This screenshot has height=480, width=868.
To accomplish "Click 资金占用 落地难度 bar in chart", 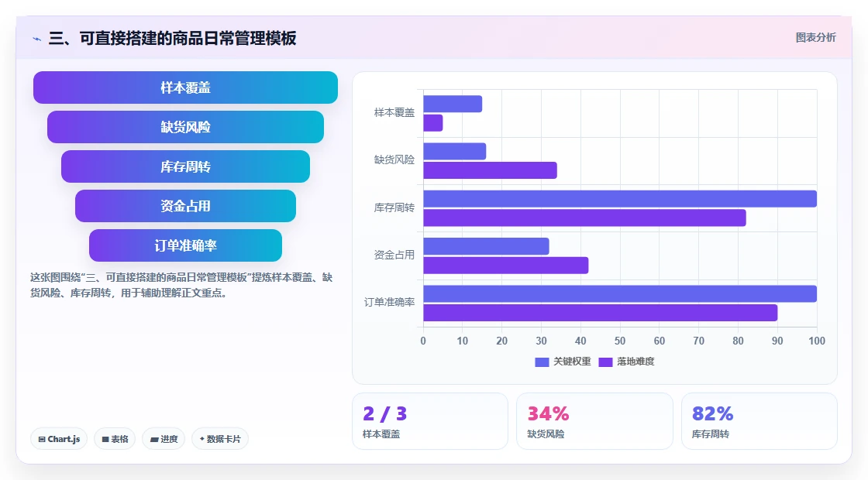I will pyautogui.click(x=506, y=266).
